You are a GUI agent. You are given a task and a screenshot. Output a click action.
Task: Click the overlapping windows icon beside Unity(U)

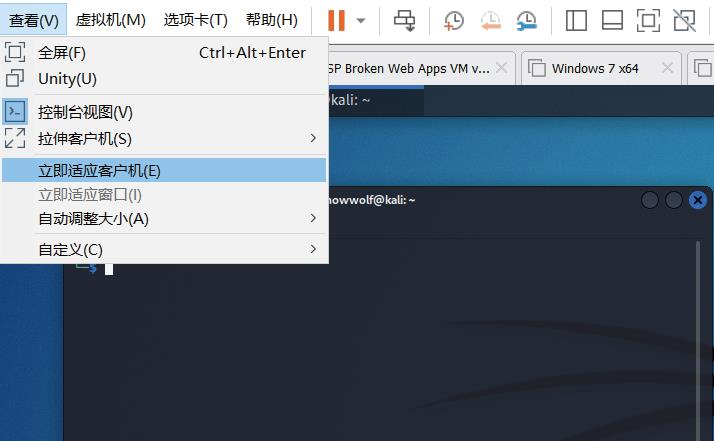pos(15,78)
